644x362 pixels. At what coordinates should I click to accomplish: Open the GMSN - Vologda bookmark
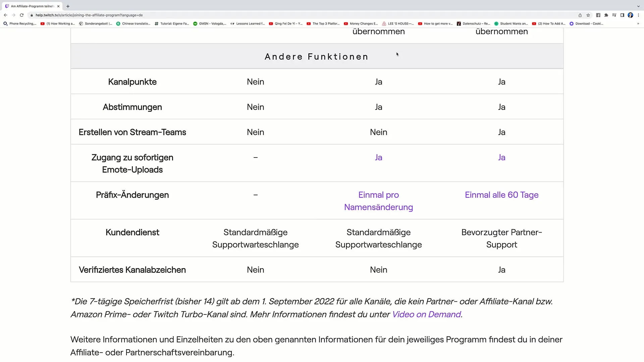[x=210, y=24]
